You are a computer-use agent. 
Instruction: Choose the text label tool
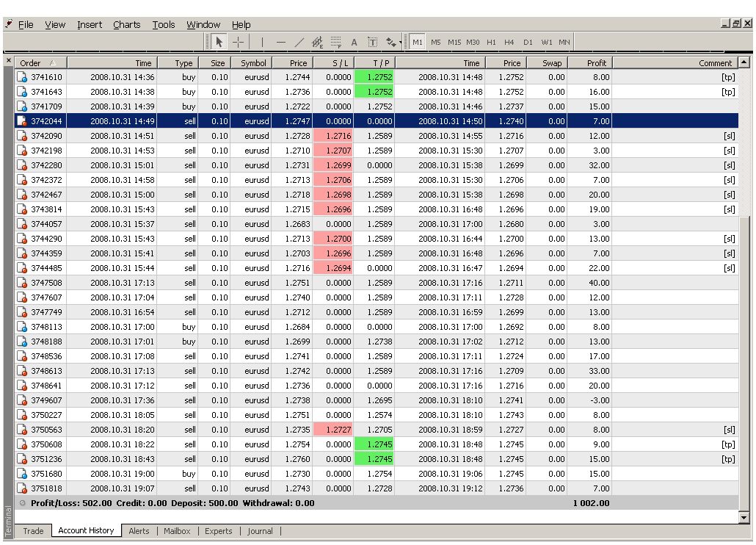(372, 43)
